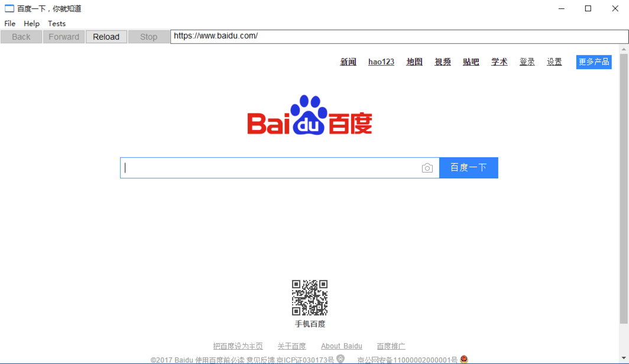Click the 关于百度 footer link
This screenshot has width=629, height=364.
[x=291, y=346]
